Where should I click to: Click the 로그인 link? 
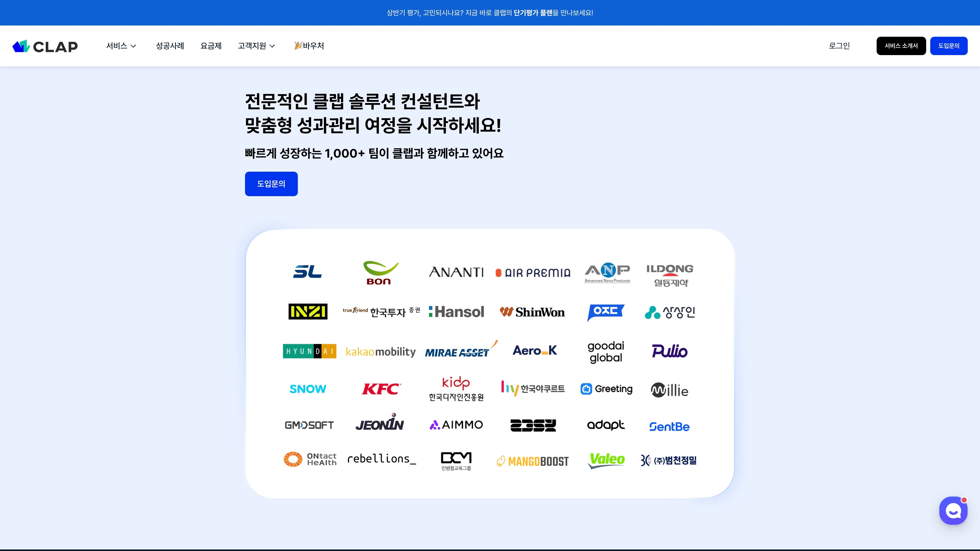click(x=839, y=46)
